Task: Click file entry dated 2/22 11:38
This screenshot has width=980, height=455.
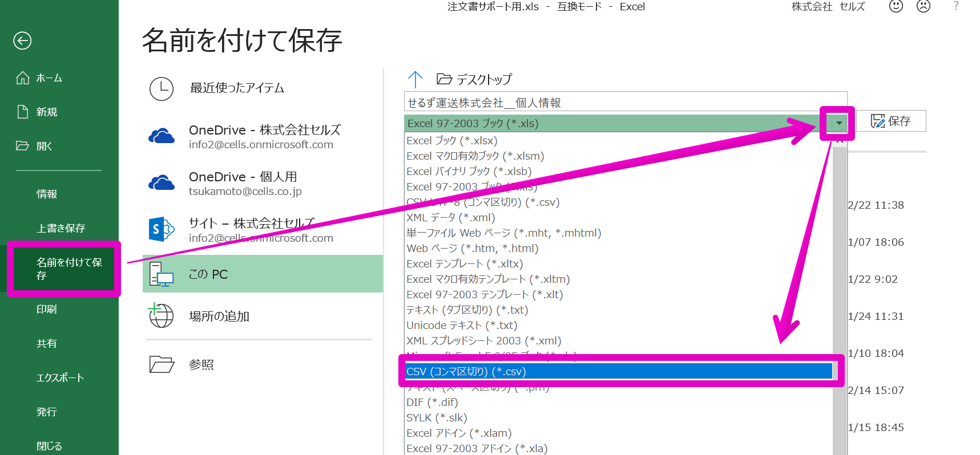Action: [876, 205]
